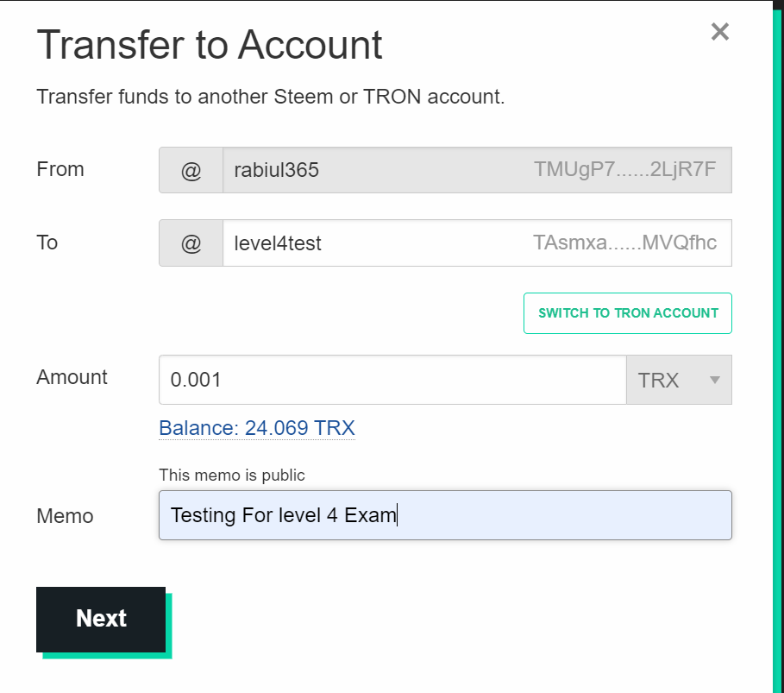Click the "This memo is public" note
Screen dimensions: 784x693
pos(232,475)
